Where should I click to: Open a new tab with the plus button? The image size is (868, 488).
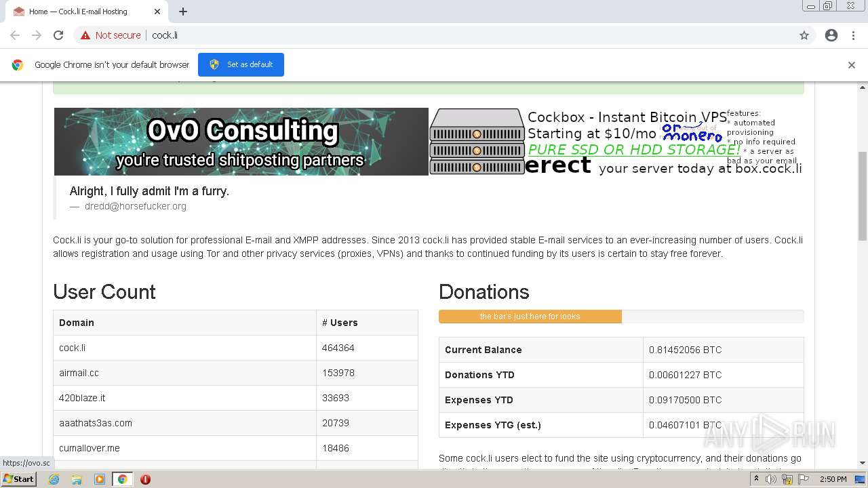(183, 12)
